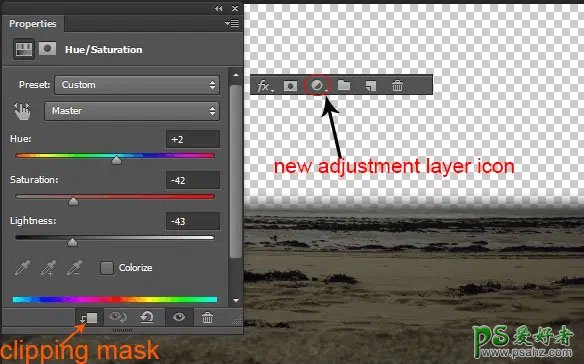
Task: Click the Saturation slider handle
Action: point(73,202)
